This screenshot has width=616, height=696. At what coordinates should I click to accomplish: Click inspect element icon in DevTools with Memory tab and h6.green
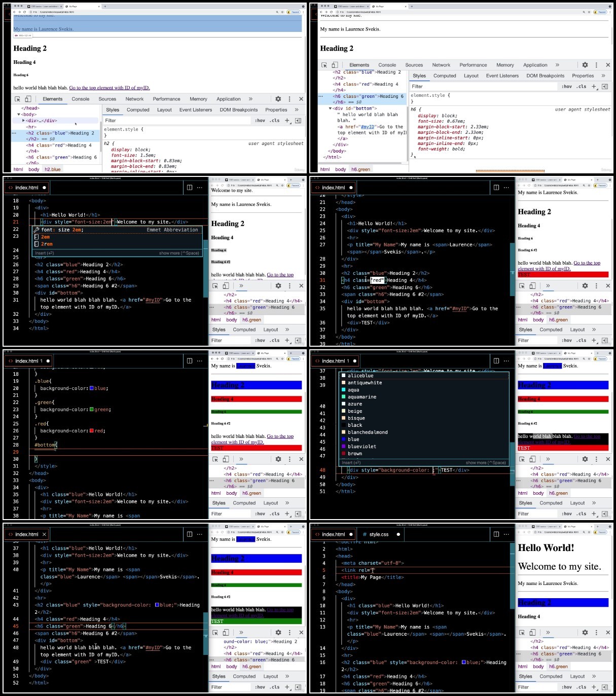click(x=324, y=65)
